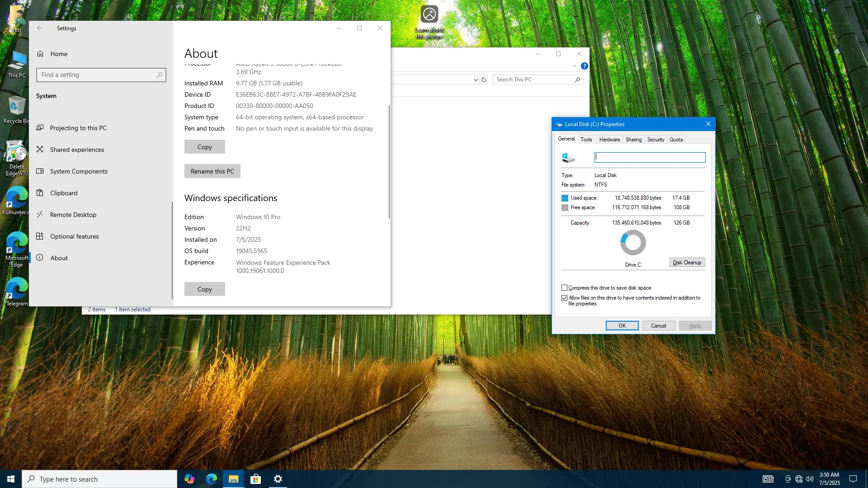
Task: Click the Settings About page scrollbar
Action: click(389, 163)
